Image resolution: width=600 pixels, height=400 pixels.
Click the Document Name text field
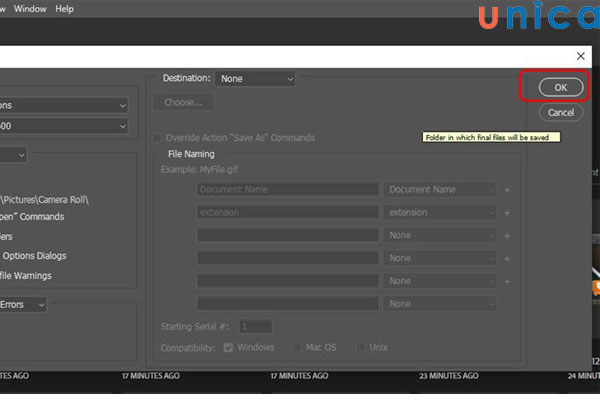[287, 189]
